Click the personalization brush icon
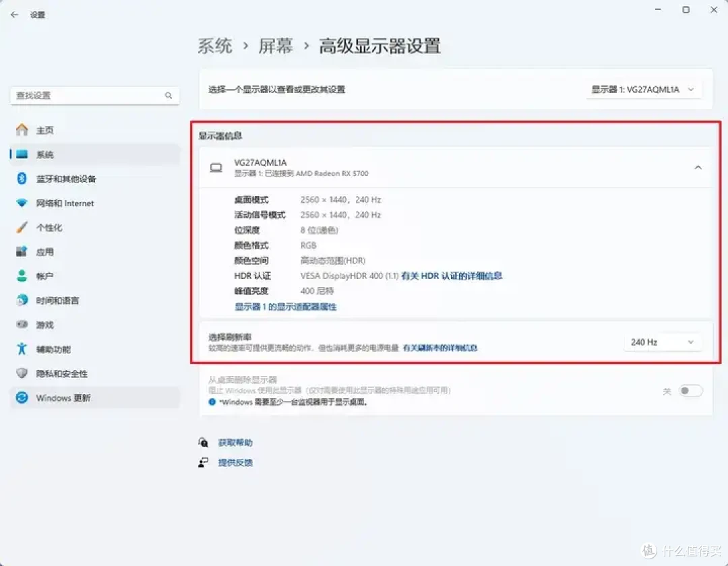Viewport: 728px width, 566px height. (x=22, y=227)
